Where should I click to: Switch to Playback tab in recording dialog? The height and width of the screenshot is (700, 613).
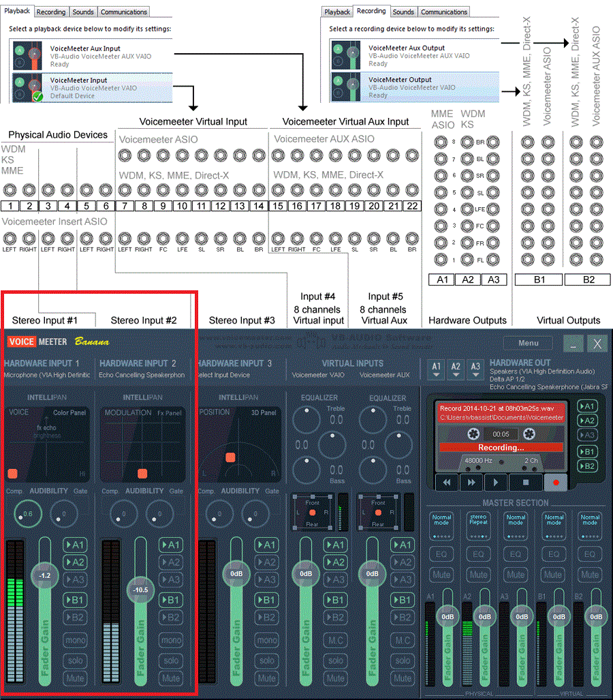(337, 12)
